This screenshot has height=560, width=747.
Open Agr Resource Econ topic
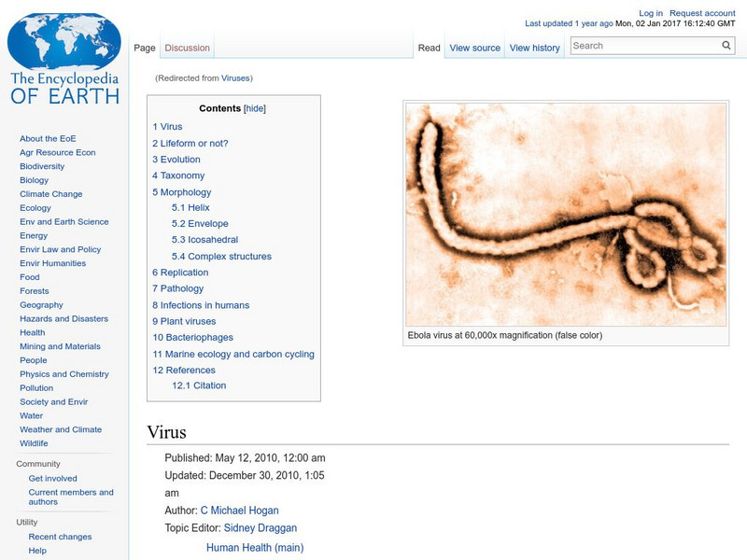pos(58,152)
